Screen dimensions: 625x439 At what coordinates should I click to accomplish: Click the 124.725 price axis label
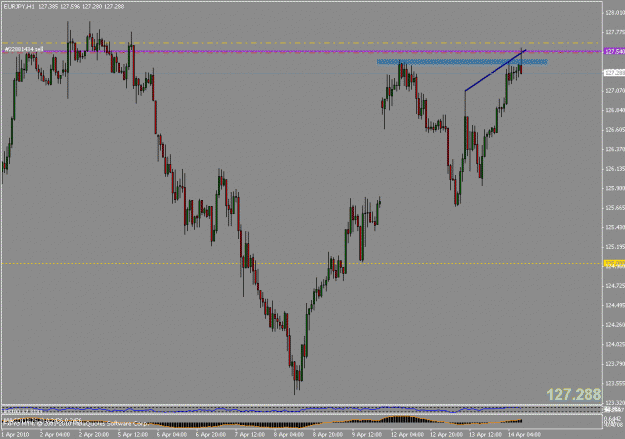point(615,286)
